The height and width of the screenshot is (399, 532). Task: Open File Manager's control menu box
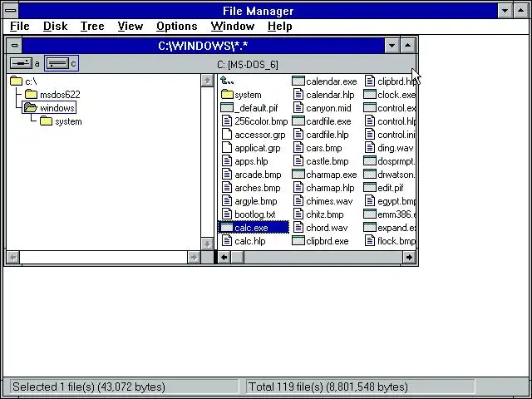click(11, 11)
